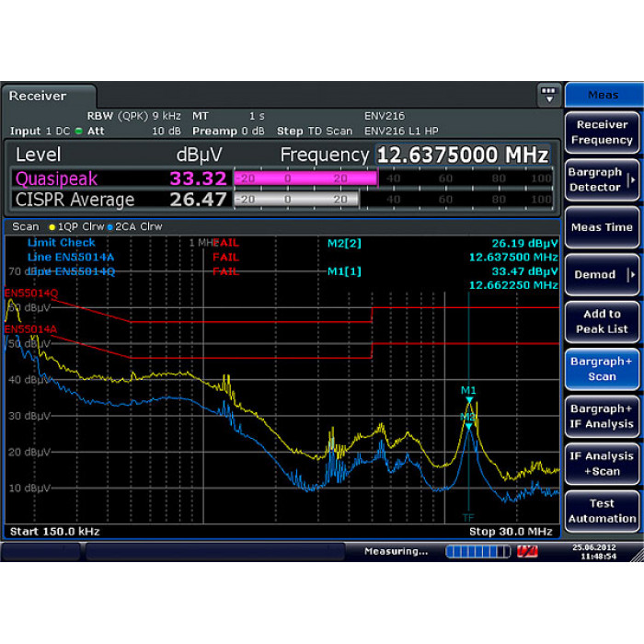Open Test Automation softkey
644x644 pixels.
pos(602,511)
